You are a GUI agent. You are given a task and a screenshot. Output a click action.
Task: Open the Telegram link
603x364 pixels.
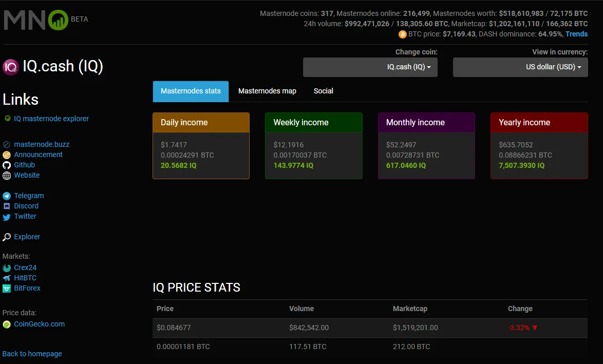[x=29, y=196]
